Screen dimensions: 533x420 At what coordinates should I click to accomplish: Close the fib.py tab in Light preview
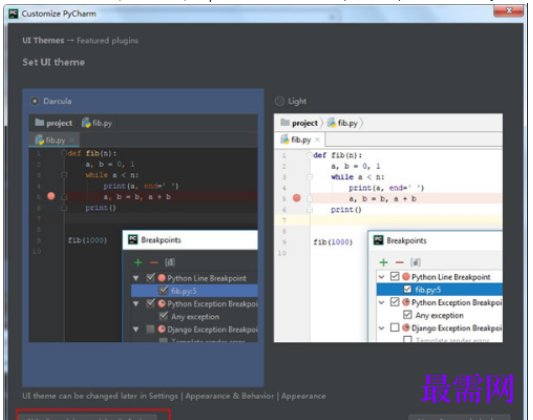click(x=317, y=140)
